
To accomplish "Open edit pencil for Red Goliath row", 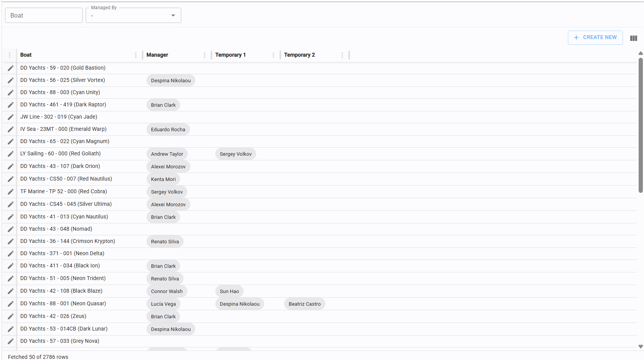I will click(11, 154).
